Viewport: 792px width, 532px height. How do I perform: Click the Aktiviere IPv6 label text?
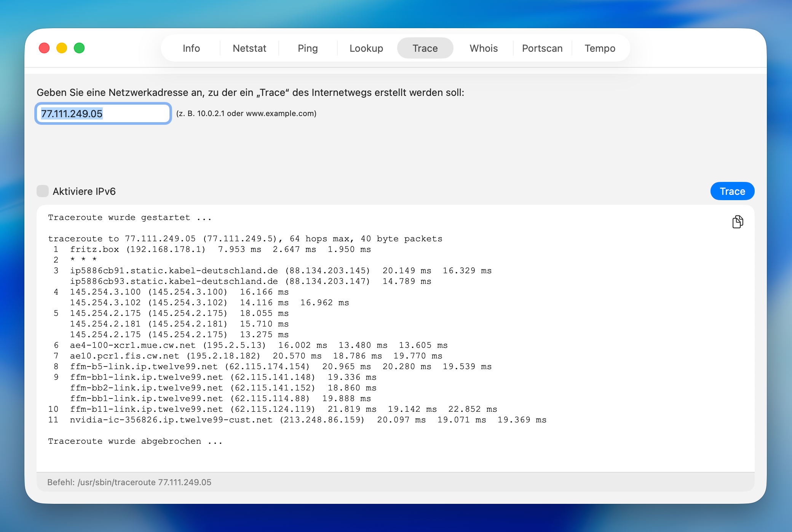[84, 191]
